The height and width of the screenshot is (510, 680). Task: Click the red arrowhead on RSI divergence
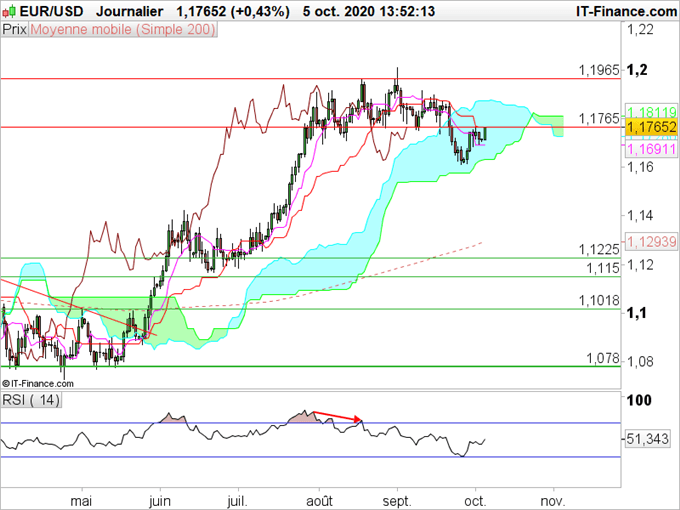358,419
